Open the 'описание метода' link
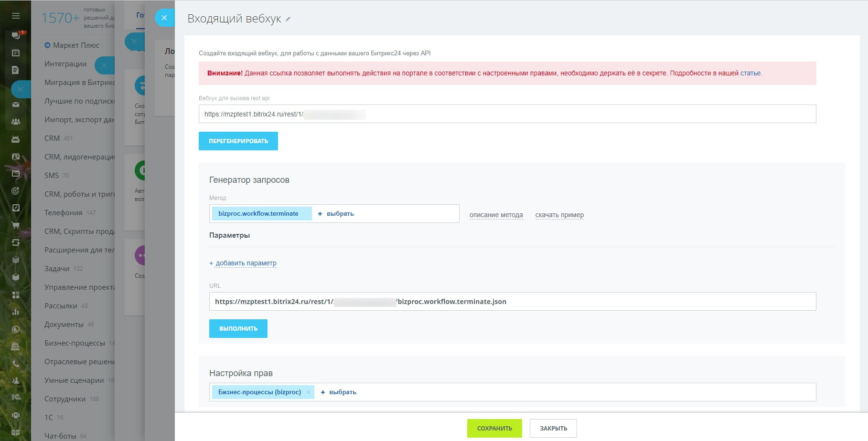 click(x=496, y=215)
